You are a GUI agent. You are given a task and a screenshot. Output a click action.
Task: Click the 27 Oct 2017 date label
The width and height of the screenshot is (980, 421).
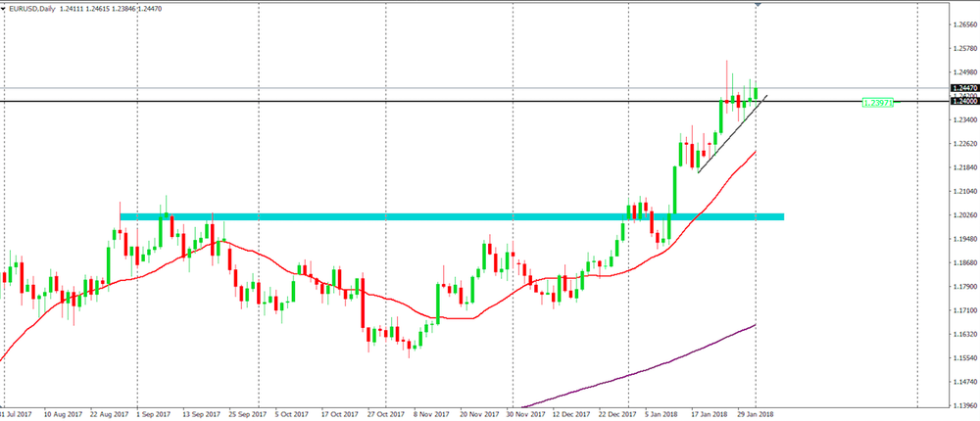(386, 414)
